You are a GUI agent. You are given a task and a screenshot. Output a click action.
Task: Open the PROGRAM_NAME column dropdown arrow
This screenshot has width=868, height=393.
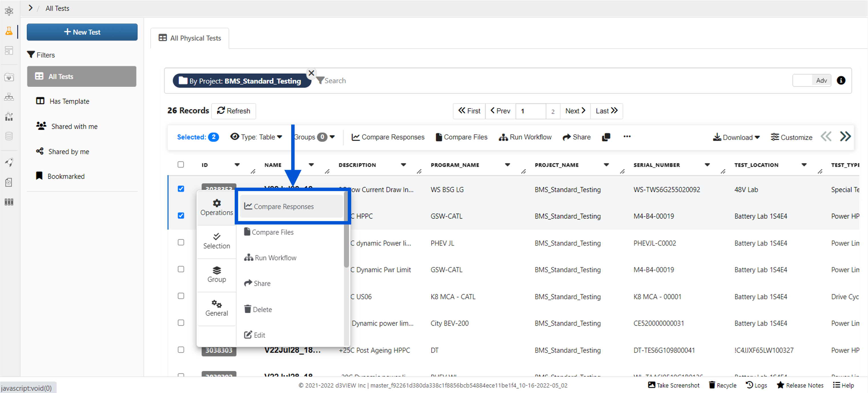coord(507,165)
